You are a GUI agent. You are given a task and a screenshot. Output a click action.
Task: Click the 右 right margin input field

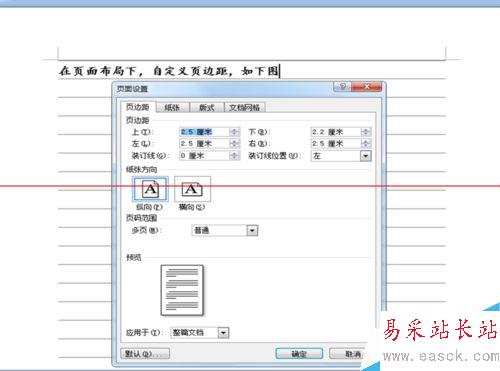(x=336, y=144)
